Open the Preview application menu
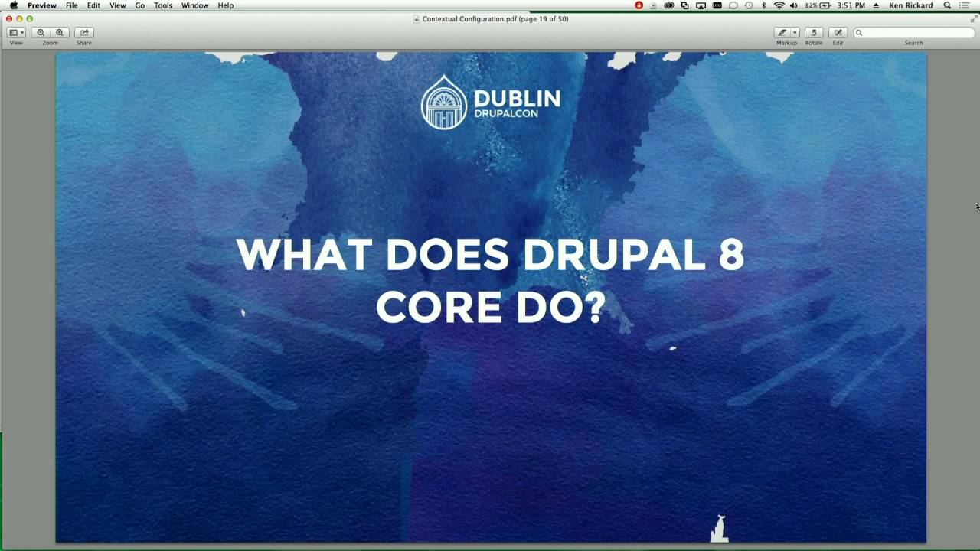Image resolution: width=980 pixels, height=551 pixels. [x=42, y=5]
